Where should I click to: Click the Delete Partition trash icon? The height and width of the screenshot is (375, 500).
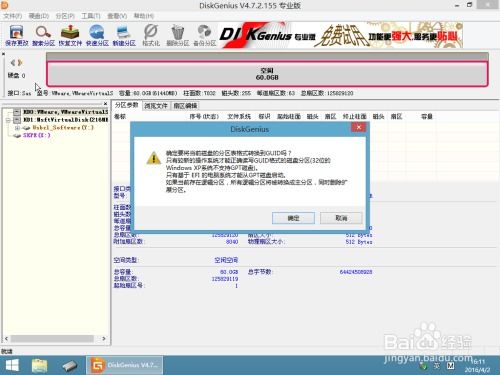click(178, 35)
